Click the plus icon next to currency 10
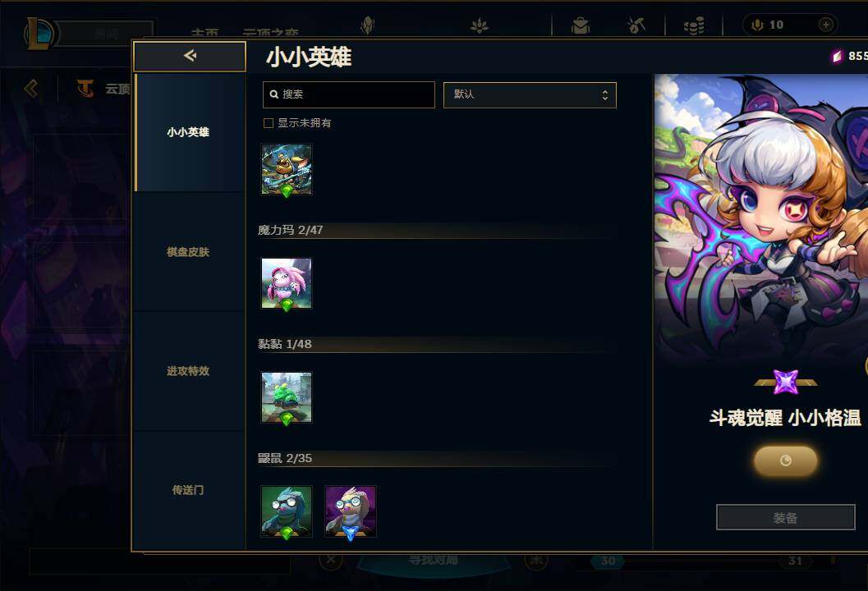The image size is (868, 591). (x=825, y=25)
